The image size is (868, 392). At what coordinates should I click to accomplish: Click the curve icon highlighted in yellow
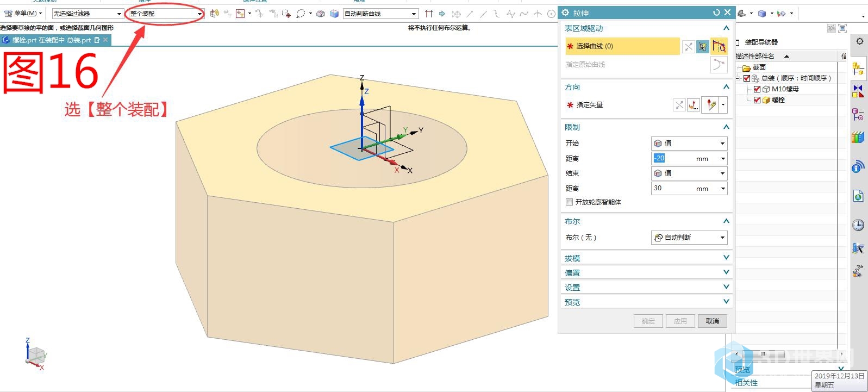point(719,46)
